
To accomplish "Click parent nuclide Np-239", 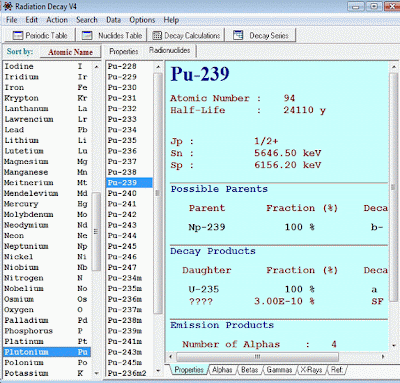I will [207, 227].
